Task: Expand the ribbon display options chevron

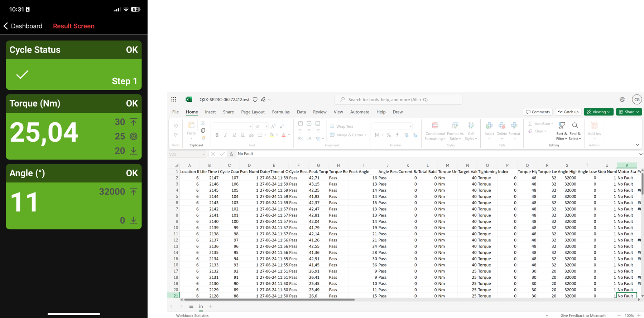Action: (x=637, y=145)
